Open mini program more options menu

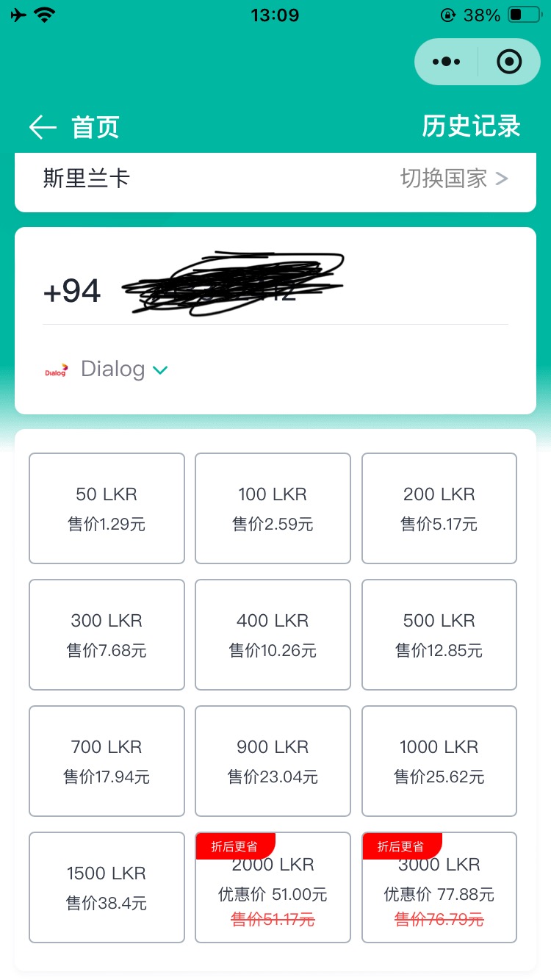coord(446,62)
